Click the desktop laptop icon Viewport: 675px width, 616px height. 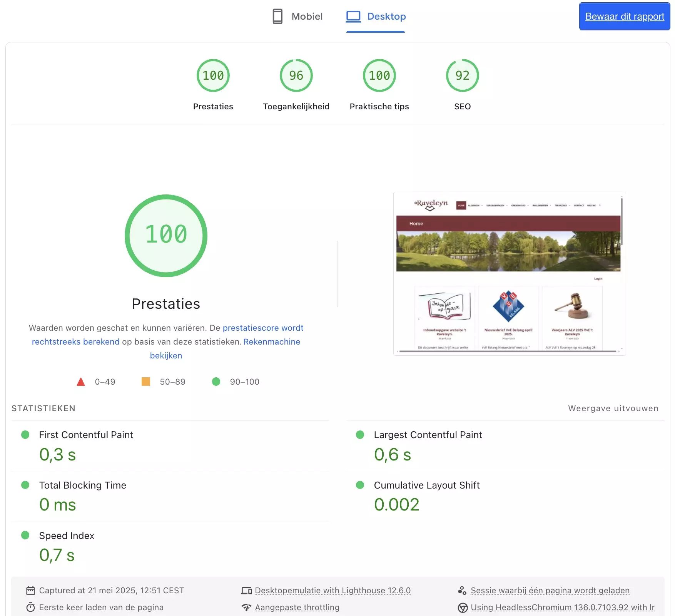tap(353, 16)
